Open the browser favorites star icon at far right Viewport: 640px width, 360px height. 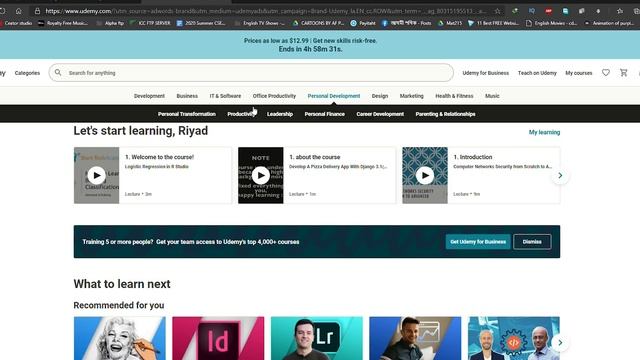click(x=620, y=11)
